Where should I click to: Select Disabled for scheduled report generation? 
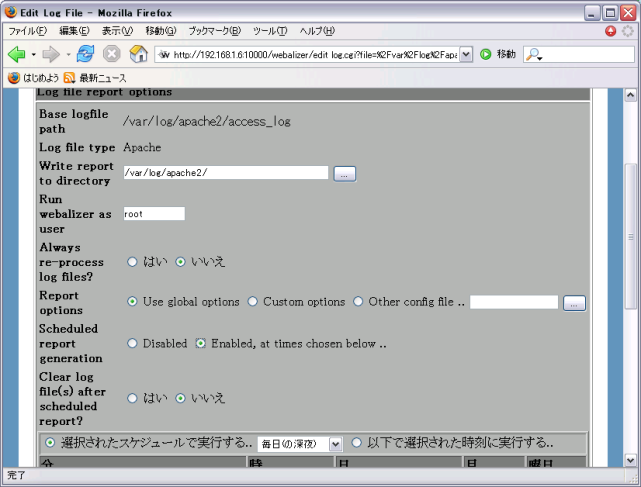(132, 343)
